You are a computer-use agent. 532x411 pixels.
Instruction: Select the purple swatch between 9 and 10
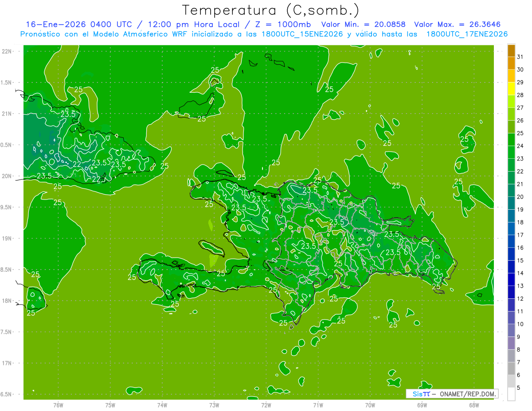coord(511,330)
